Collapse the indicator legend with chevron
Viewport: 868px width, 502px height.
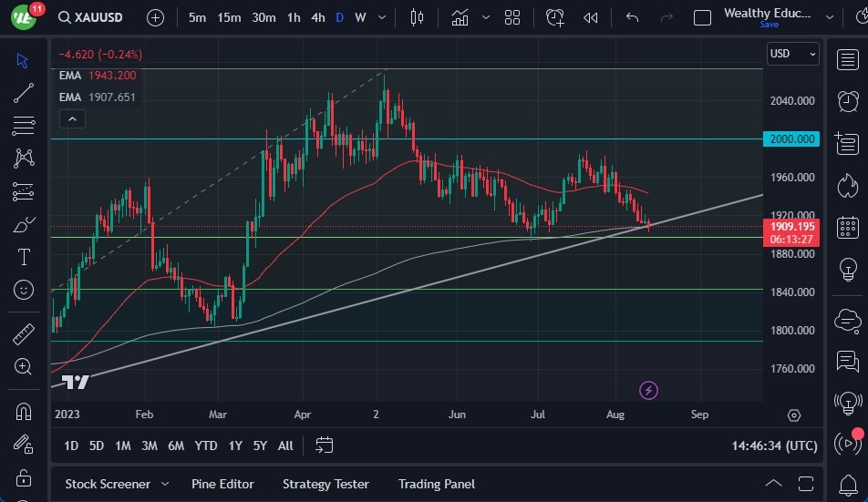(x=71, y=118)
